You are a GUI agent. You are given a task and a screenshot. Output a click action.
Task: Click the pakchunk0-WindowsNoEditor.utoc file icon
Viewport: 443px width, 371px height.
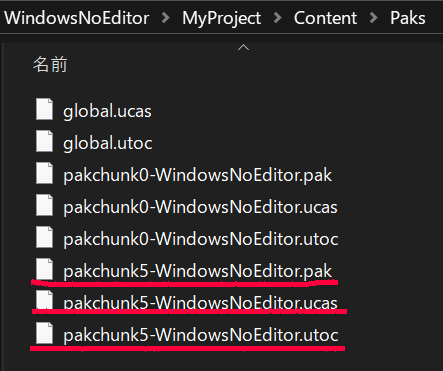click(x=44, y=237)
